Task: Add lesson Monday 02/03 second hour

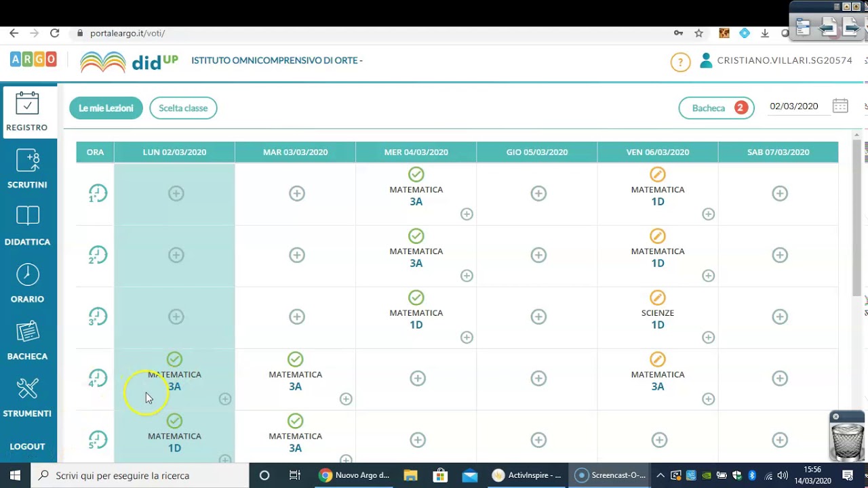Action: point(176,256)
